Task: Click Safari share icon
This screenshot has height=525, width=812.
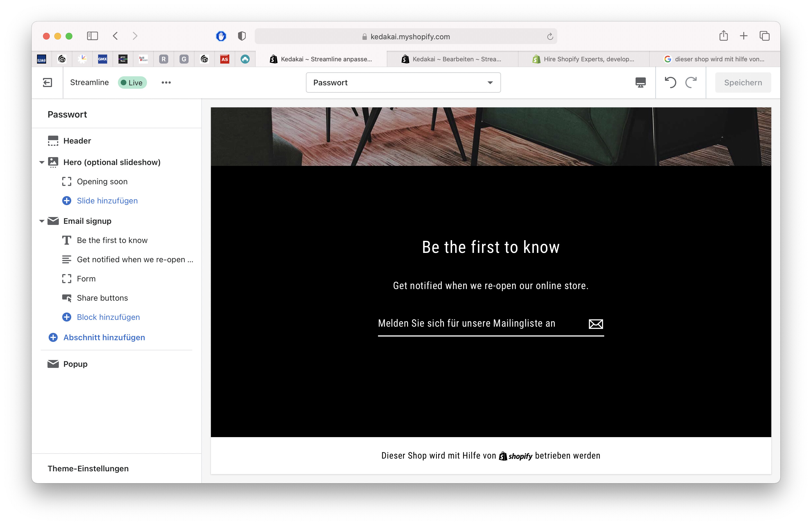Action: (x=723, y=36)
